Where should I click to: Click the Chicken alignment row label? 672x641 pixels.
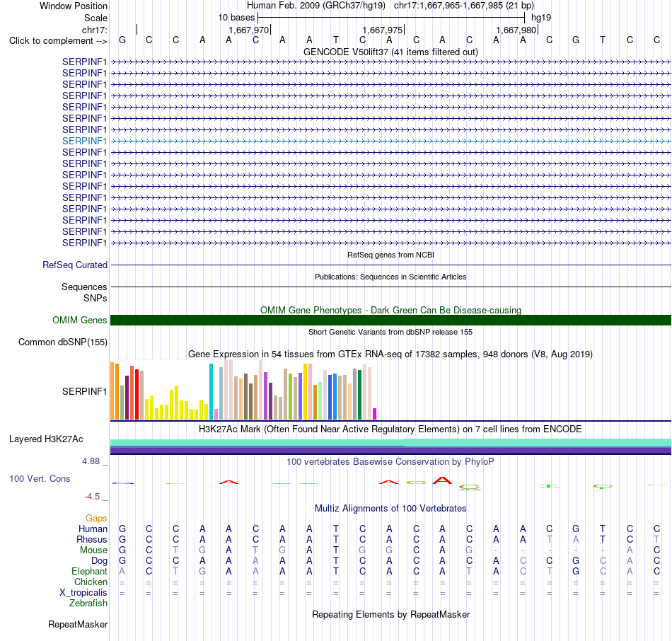click(x=91, y=582)
